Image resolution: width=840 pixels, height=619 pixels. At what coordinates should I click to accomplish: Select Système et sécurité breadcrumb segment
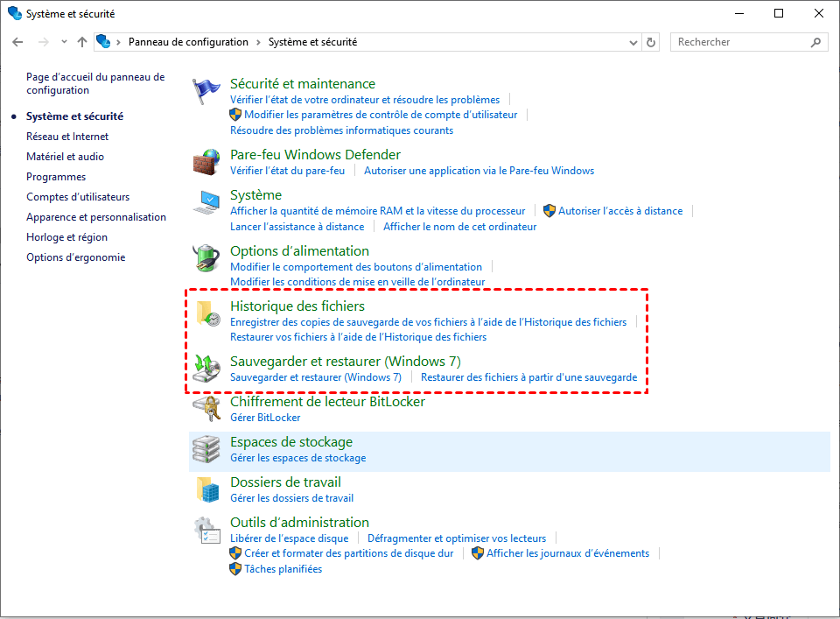click(x=312, y=42)
